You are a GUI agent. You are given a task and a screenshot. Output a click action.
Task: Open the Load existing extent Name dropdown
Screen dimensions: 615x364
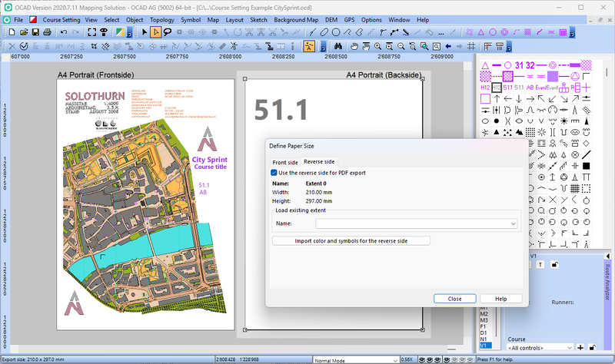click(x=416, y=223)
